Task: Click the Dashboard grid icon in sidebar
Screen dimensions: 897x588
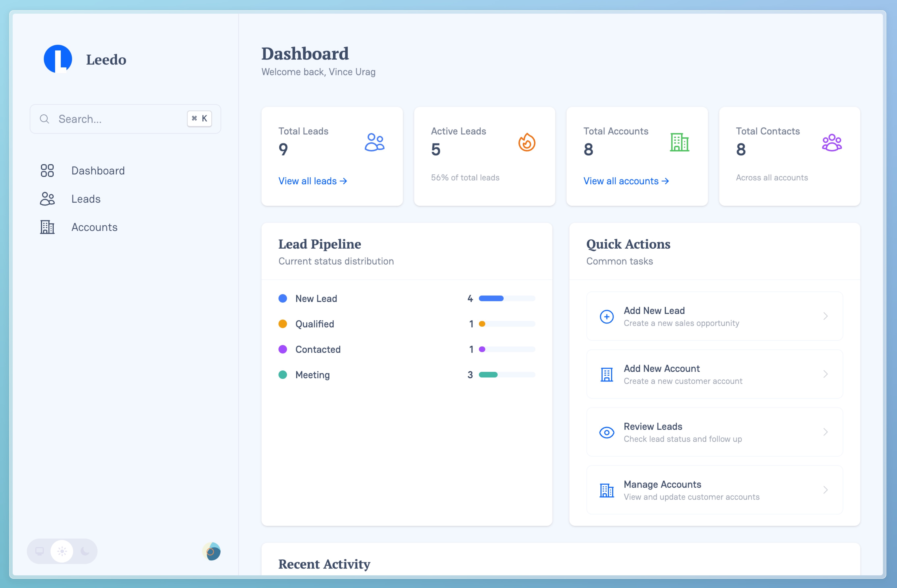Action: (x=47, y=171)
